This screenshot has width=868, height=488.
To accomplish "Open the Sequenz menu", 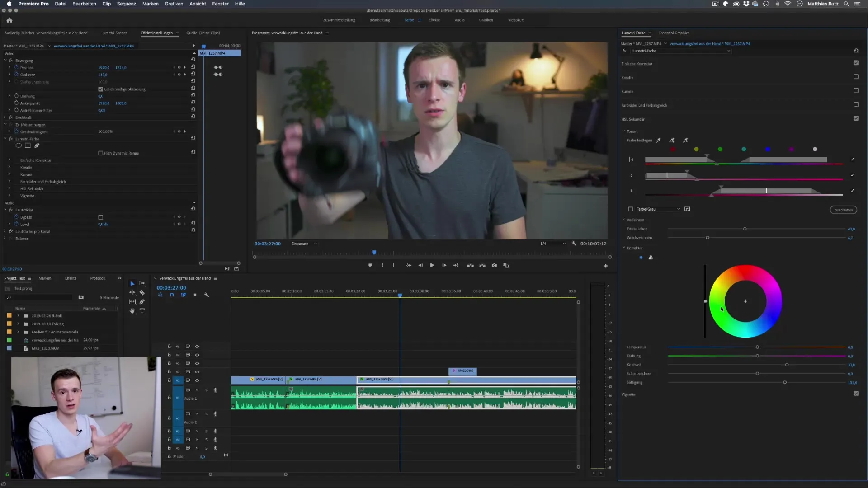I will pyautogui.click(x=126, y=4).
